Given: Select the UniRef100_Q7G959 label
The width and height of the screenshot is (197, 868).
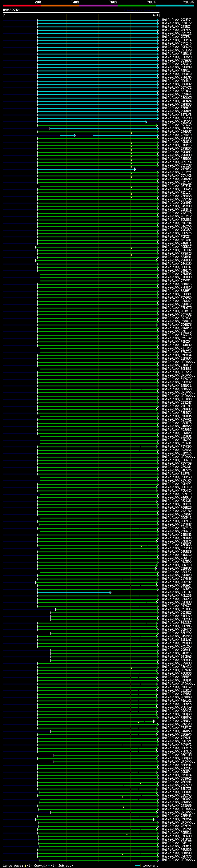Looking at the screenshot, I should pos(176,128).
